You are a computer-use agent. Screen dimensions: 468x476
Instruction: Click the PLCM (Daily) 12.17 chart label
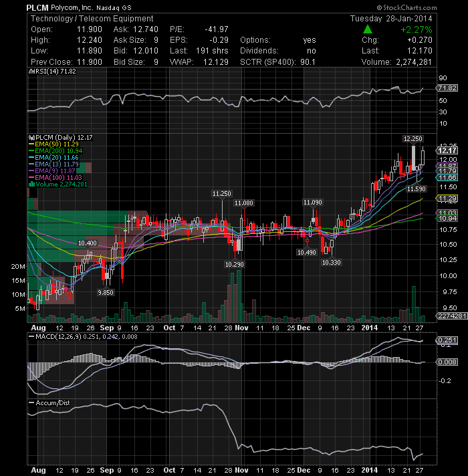(64, 138)
